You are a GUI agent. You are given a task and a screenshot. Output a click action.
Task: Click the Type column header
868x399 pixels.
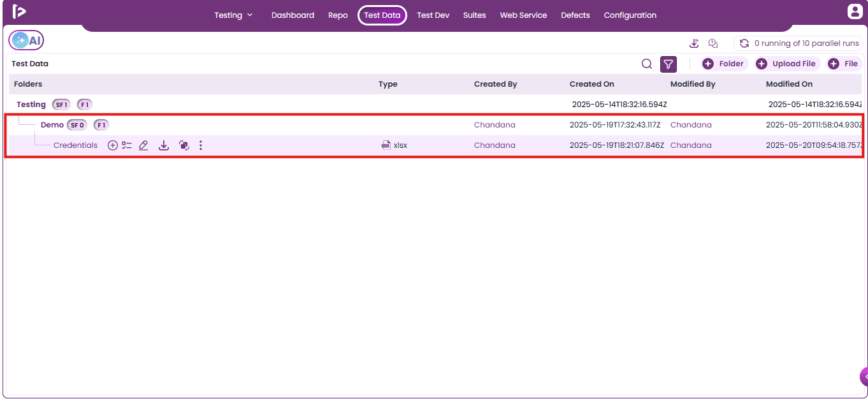[x=387, y=84]
